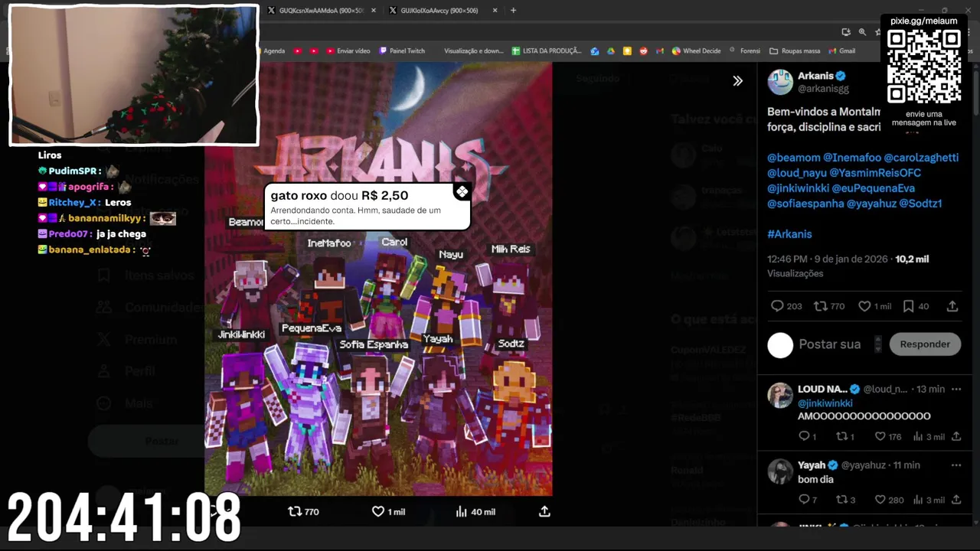Like Yayah comment with 280 likes
980x551 pixels.
point(880,500)
